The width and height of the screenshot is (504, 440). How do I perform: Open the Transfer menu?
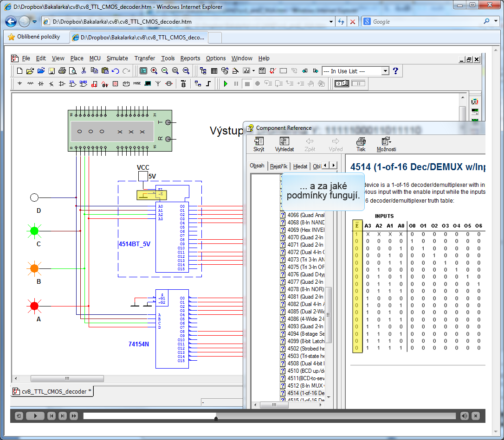click(x=145, y=58)
